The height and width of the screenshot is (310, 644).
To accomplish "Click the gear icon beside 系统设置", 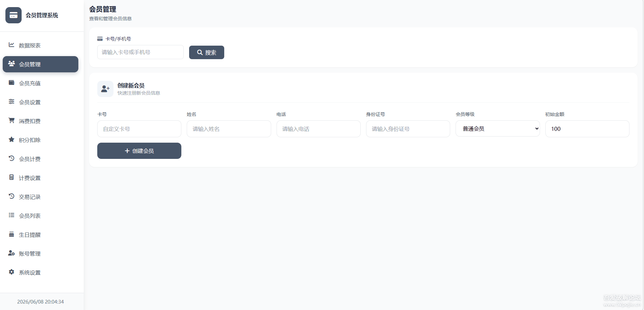I will click(x=11, y=272).
